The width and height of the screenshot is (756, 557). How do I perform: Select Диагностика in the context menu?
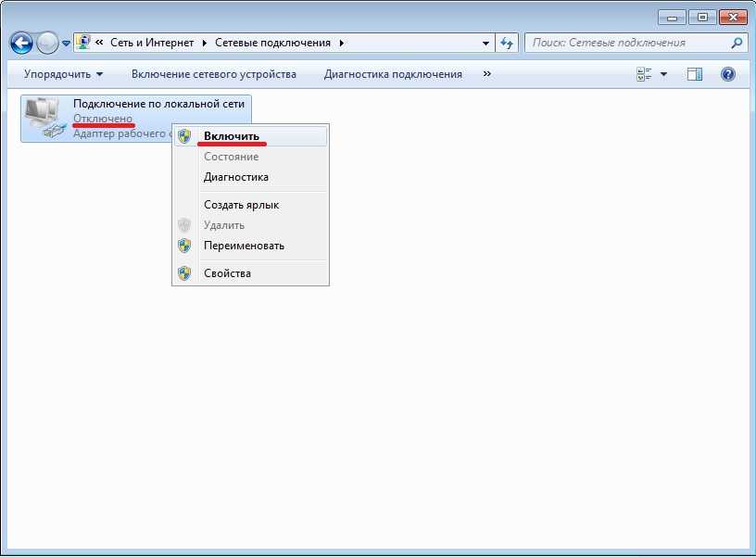(236, 177)
